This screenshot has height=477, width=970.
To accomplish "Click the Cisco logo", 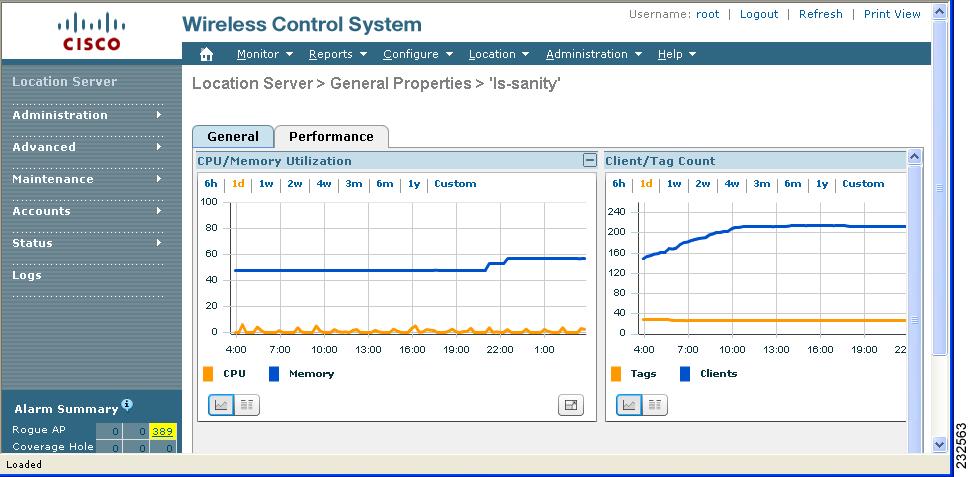I will point(92,33).
